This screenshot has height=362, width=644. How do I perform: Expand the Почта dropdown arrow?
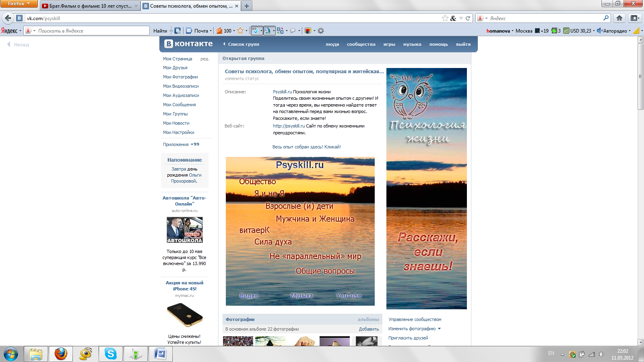(x=211, y=31)
